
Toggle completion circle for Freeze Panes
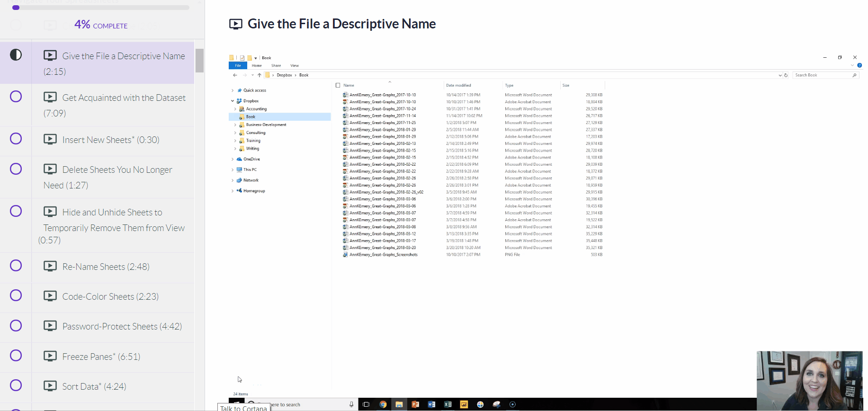tap(16, 356)
